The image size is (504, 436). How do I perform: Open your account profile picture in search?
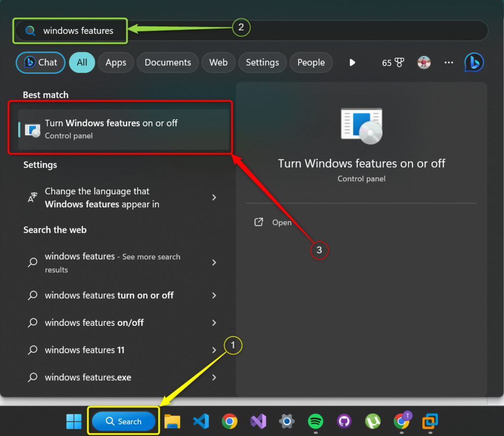[x=424, y=62]
